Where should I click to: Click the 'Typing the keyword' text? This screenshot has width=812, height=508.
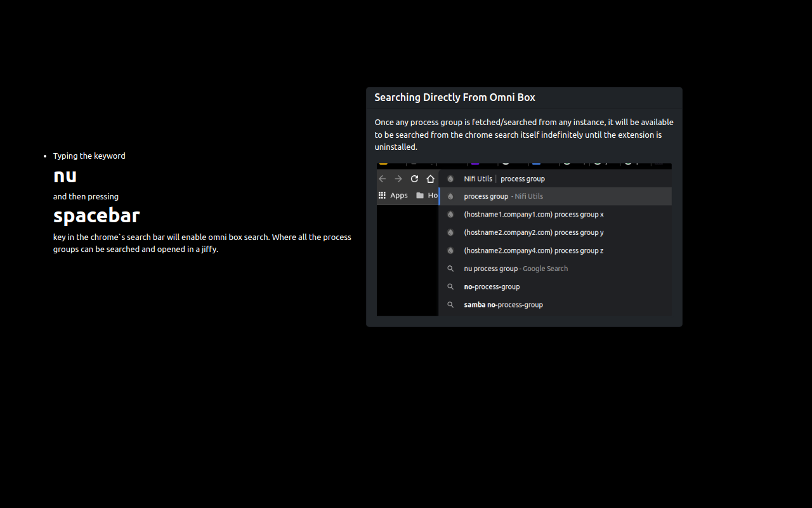(x=89, y=156)
